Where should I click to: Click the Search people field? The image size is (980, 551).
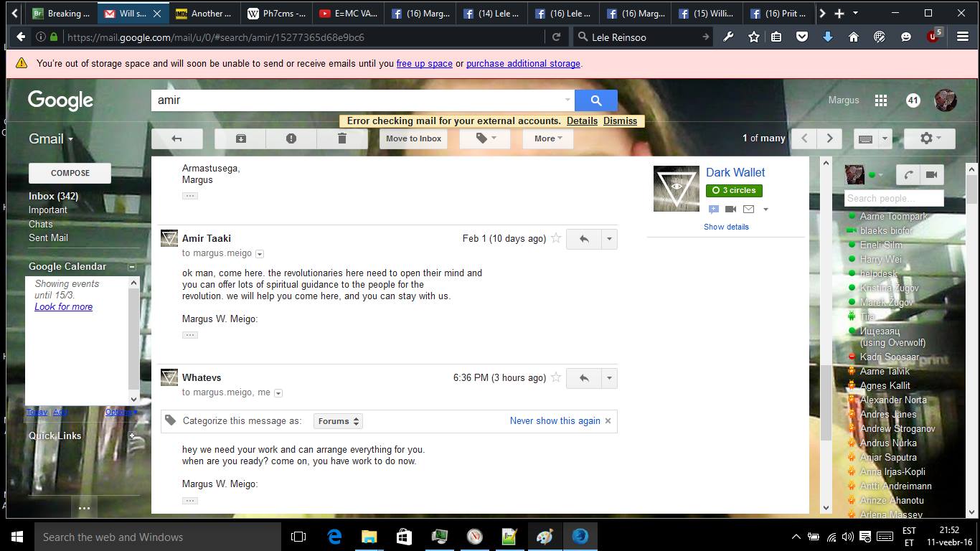[x=894, y=199]
